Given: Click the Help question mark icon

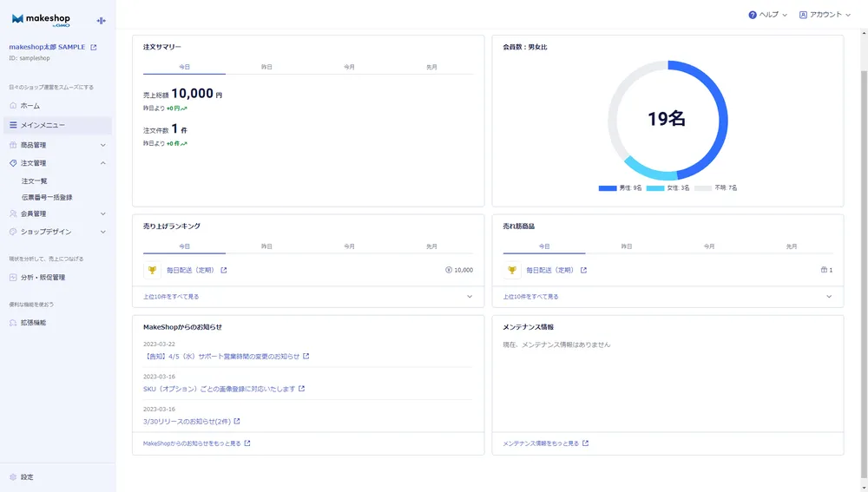Looking at the screenshot, I should (753, 15).
